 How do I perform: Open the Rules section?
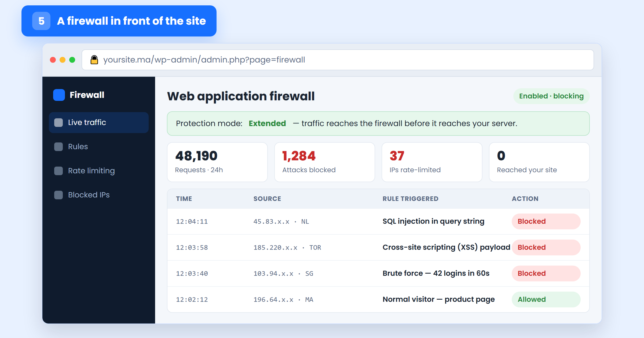(x=99, y=147)
